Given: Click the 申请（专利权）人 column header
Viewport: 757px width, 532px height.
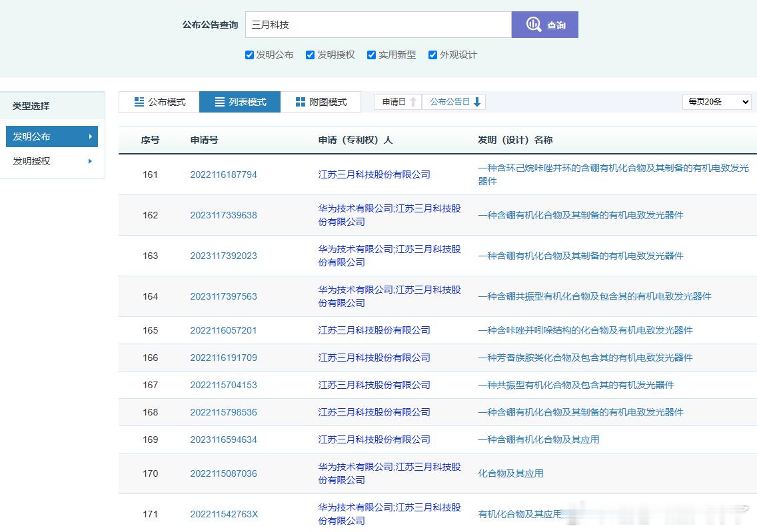Looking at the screenshot, I should (355, 140).
